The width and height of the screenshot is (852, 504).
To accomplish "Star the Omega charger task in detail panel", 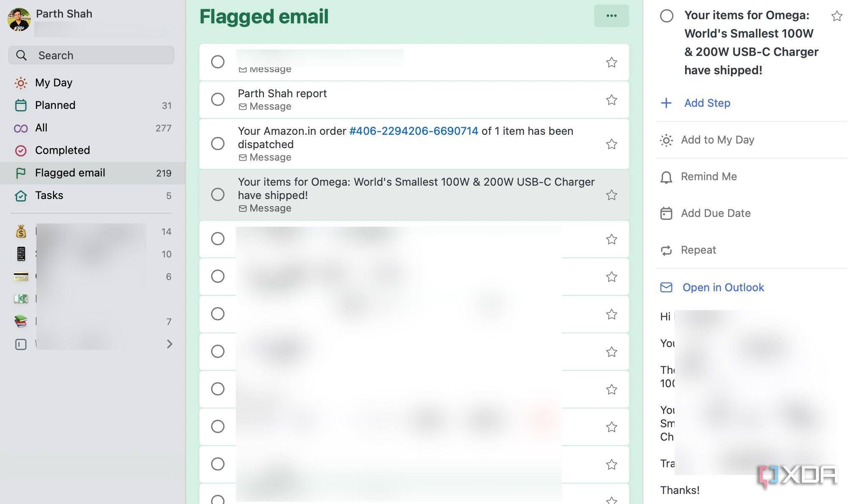I will pyautogui.click(x=835, y=15).
